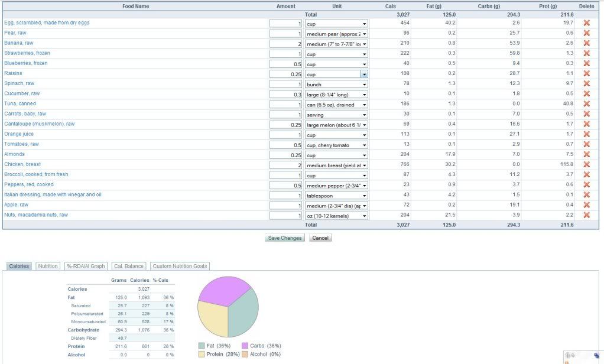Screen dimensions: 604x364
Task: Click the Monounsaturated row label
Action: click(x=88, y=321)
